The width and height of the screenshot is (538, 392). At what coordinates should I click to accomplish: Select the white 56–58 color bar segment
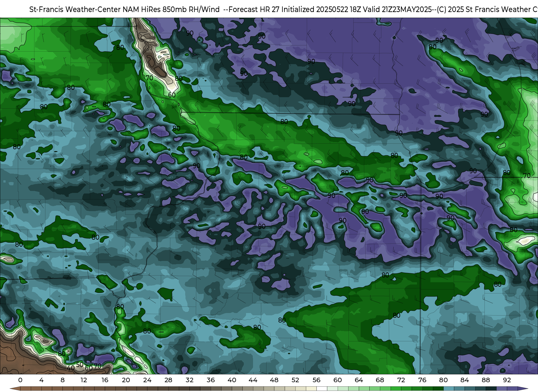click(322, 389)
